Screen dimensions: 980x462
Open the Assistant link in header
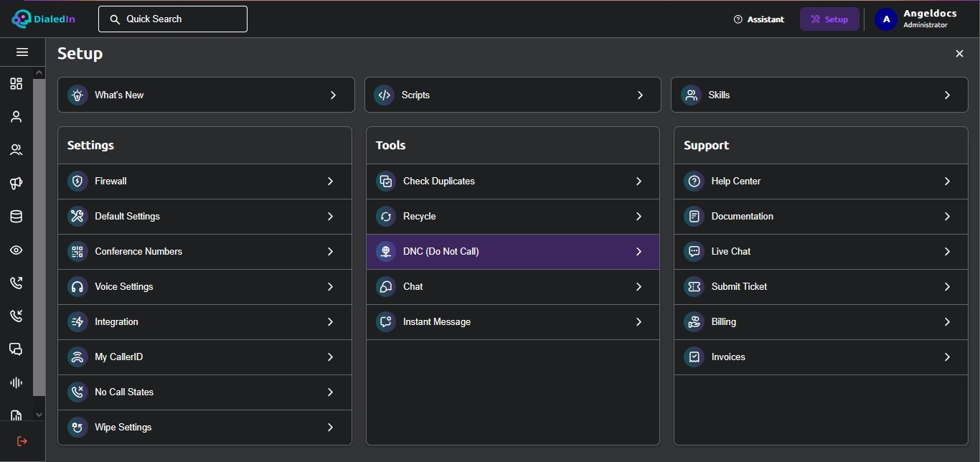tap(759, 19)
